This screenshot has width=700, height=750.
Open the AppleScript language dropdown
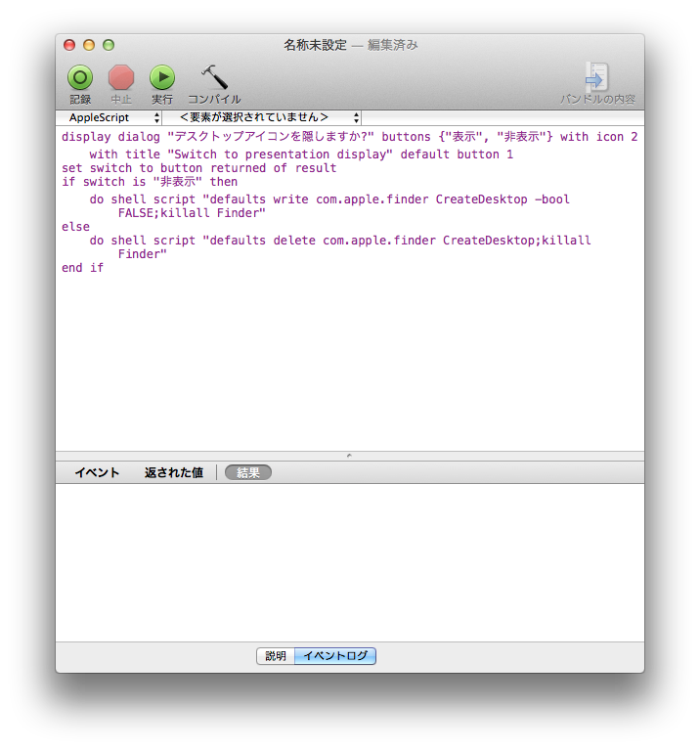(x=109, y=117)
